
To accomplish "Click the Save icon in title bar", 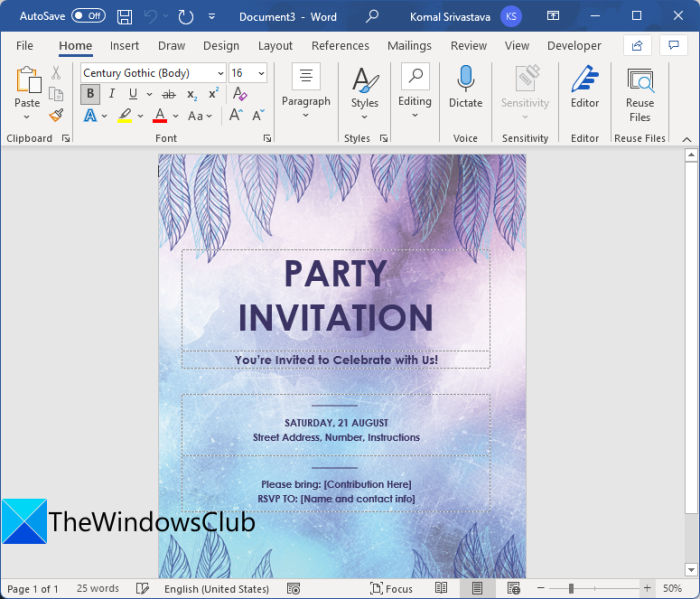I will [x=124, y=16].
